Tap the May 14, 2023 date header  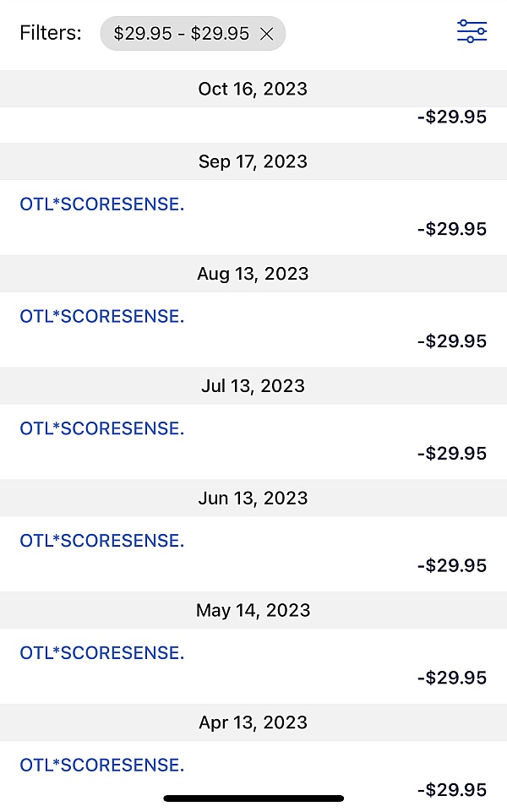click(x=253, y=610)
